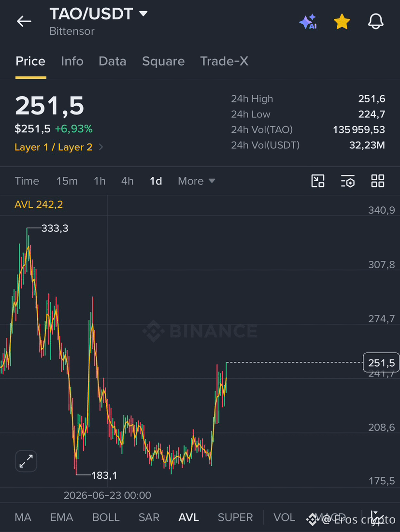Viewport: 400px width, 532px height.
Task: Enable the MA indicator
Action: [23, 518]
